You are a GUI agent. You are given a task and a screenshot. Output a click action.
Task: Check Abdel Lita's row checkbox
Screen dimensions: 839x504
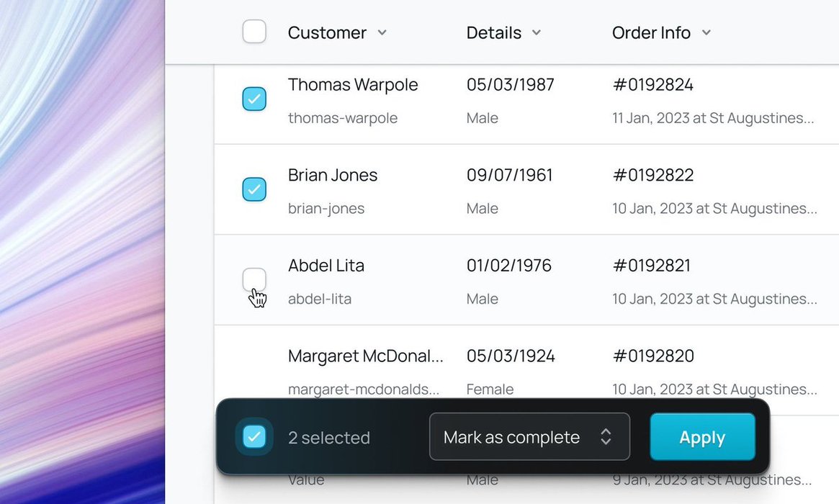[254, 279]
